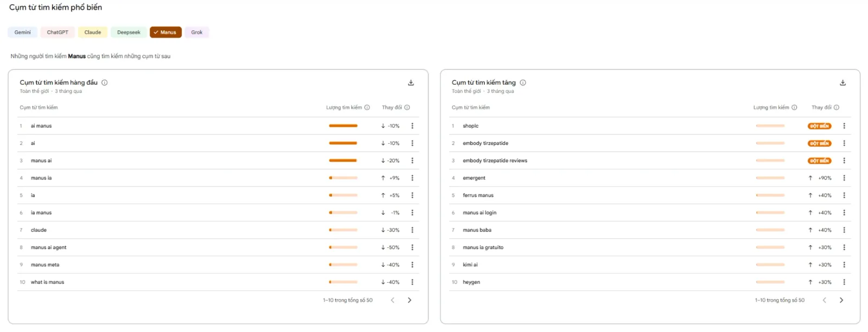
Task: Open more options for 'embody tirzepatide reviews' row
Action: (844, 161)
